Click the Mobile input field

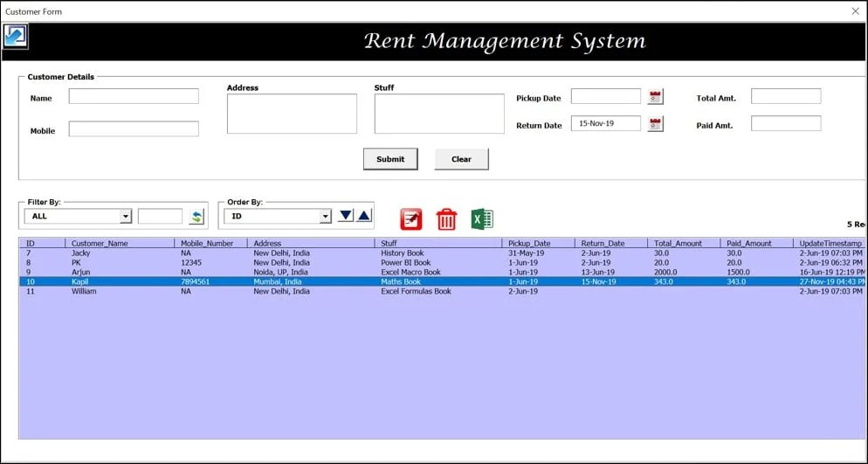click(x=134, y=129)
